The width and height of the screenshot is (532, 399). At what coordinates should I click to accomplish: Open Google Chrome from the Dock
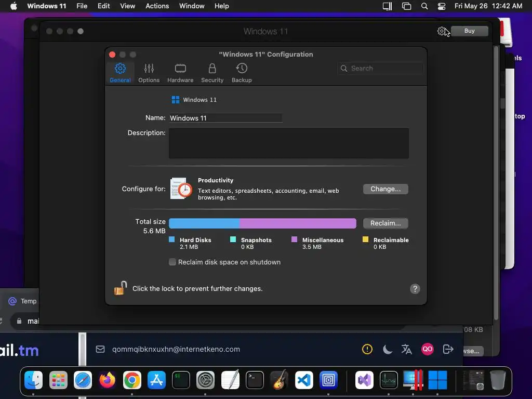(132, 380)
